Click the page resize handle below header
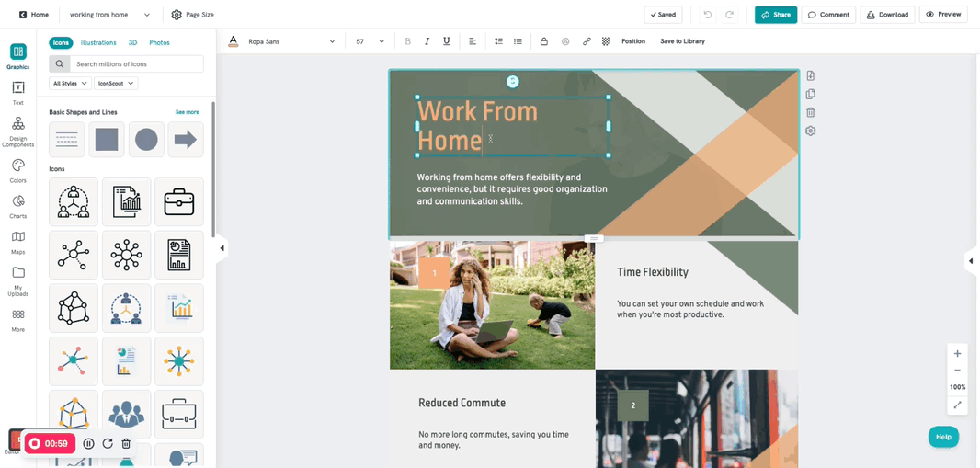 pyautogui.click(x=594, y=238)
